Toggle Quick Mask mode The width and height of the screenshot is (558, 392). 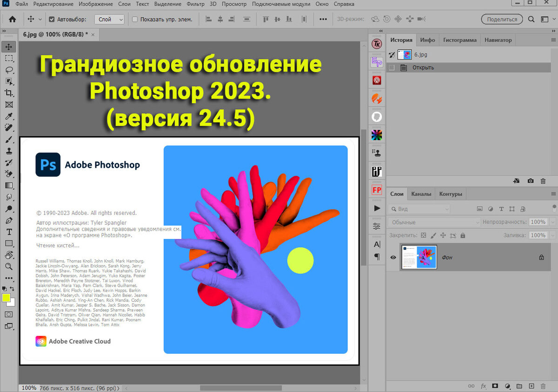click(9, 314)
